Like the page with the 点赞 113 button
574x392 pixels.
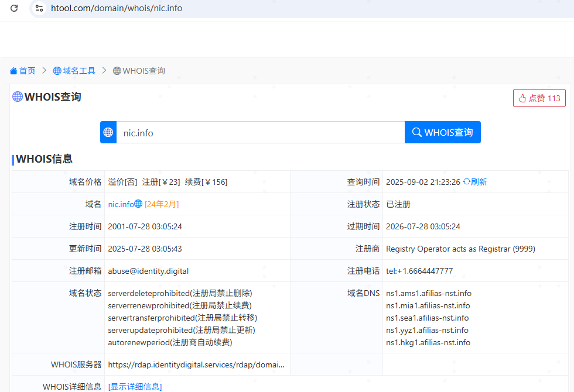click(539, 98)
